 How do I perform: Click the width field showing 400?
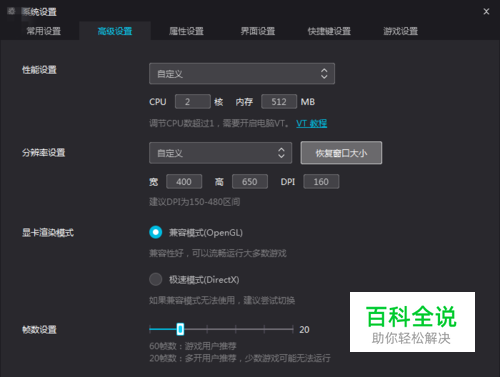pos(184,182)
